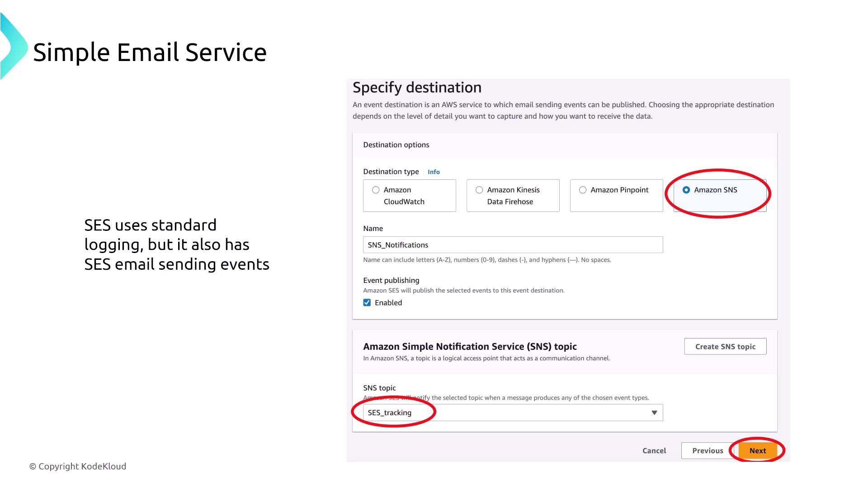The width and height of the screenshot is (868, 488).
Task: Toggle the Event publishing Enabled checkbox
Action: [x=367, y=303]
